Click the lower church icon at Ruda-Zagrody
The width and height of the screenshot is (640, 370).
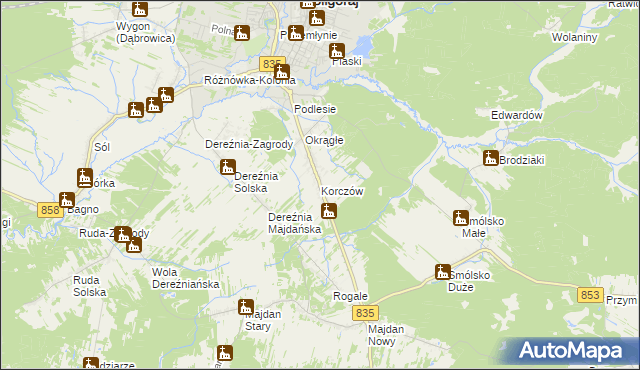point(133,245)
